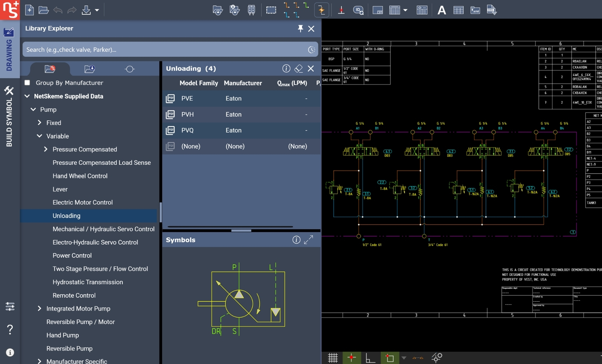Expand the Fixed pump category
The image size is (602, 364).
pos(40,122)
